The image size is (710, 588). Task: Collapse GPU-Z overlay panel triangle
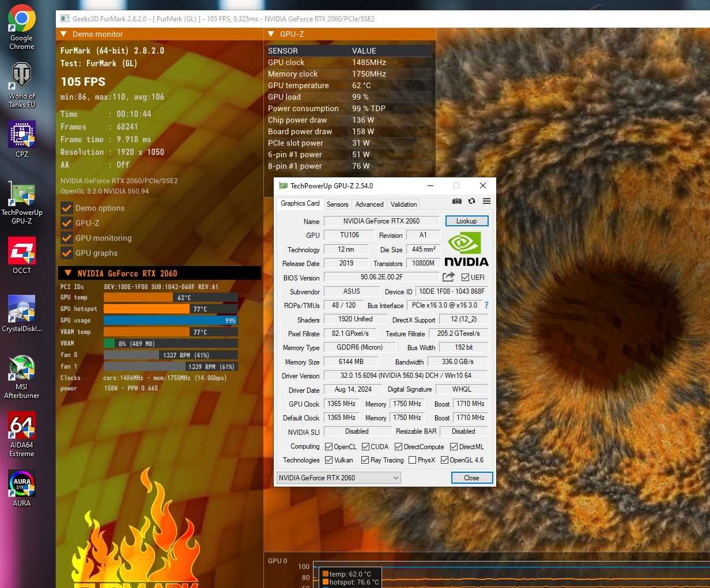point(271,34)
